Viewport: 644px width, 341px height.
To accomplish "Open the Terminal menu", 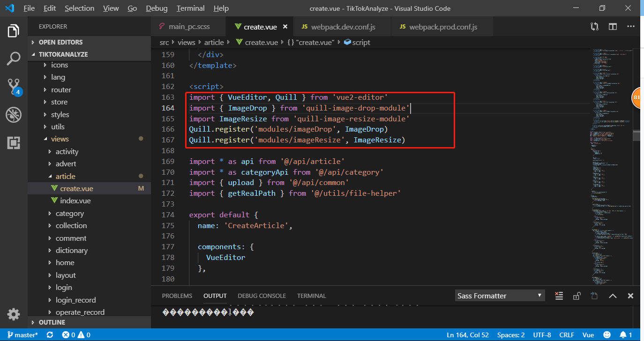I will [x=190, y=8].
